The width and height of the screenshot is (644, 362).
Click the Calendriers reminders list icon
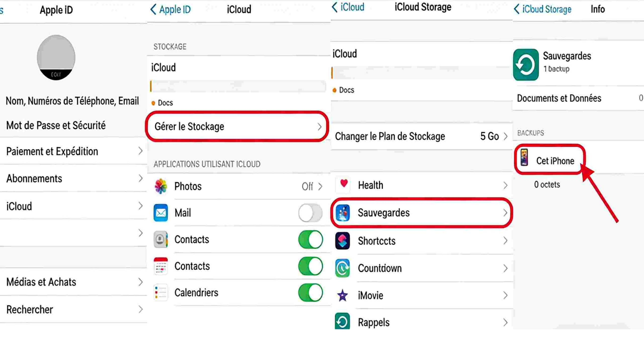(161, 292)
